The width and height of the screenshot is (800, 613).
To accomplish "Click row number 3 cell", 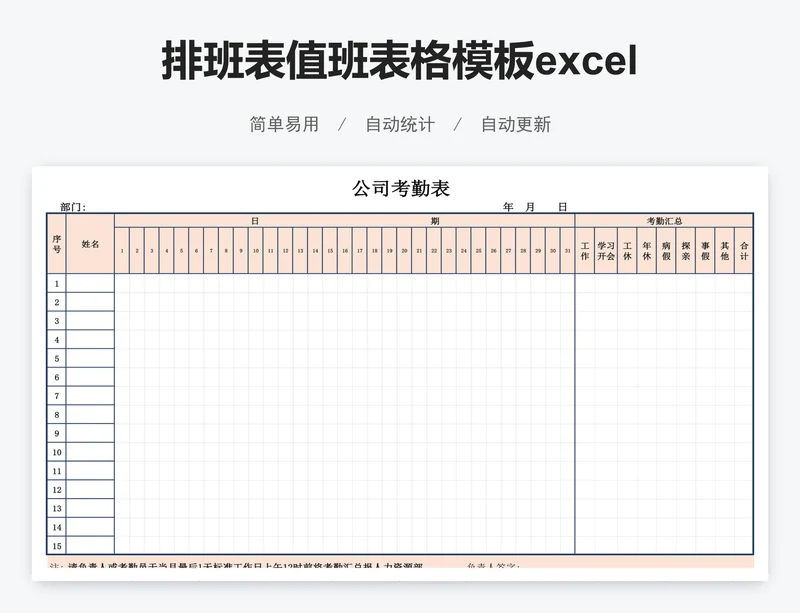I will tap(57, 321).
